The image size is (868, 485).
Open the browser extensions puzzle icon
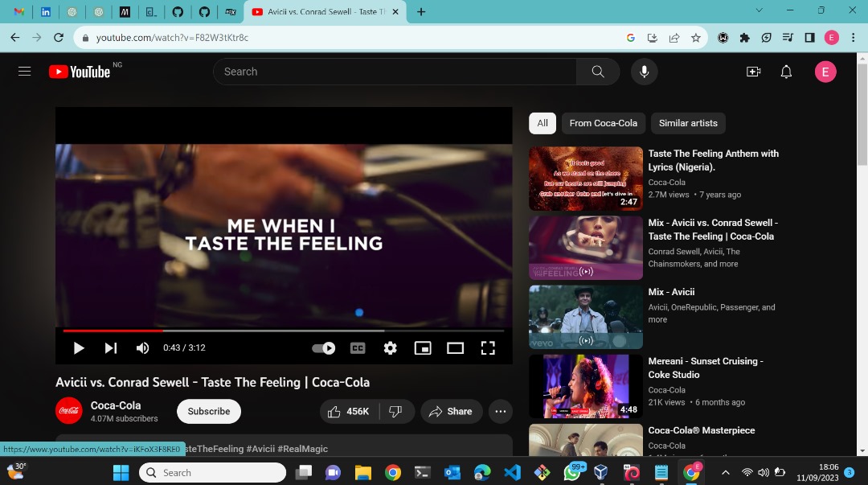(x=744, y=38)
